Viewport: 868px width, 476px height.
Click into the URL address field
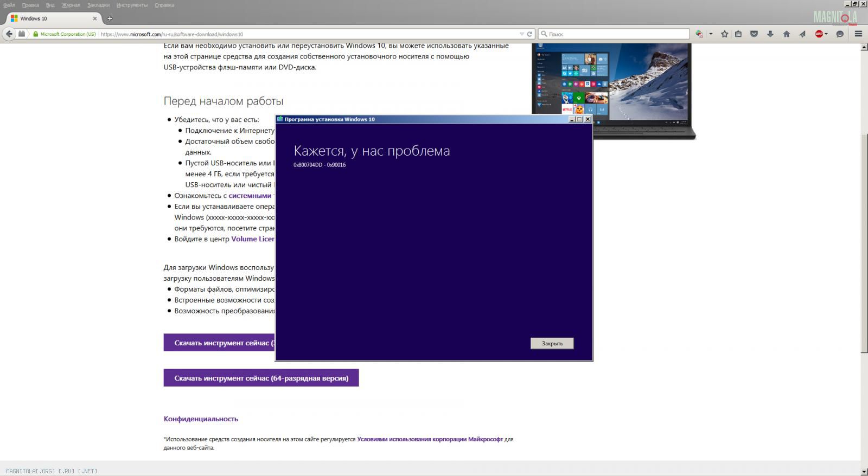(308, 34)
